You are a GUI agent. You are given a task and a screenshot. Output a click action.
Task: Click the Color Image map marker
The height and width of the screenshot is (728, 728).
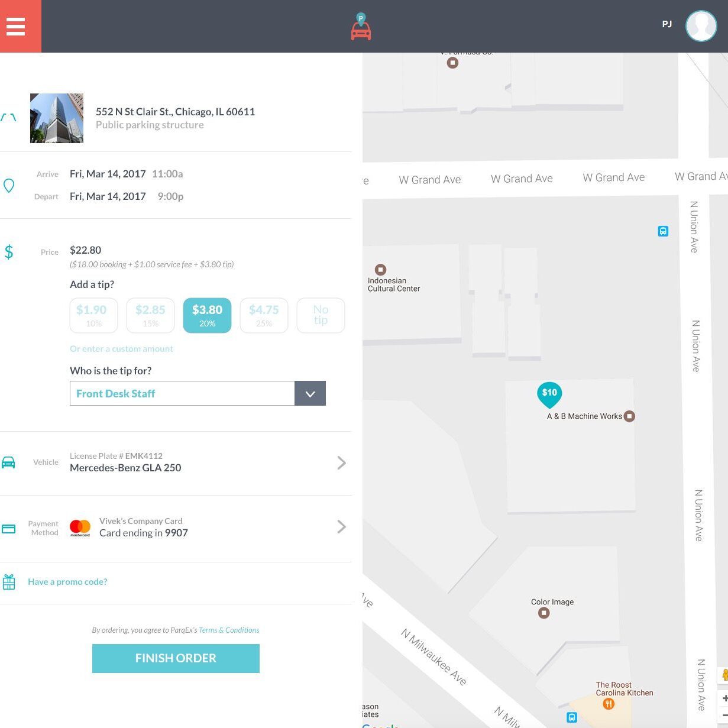click(543, 613)
